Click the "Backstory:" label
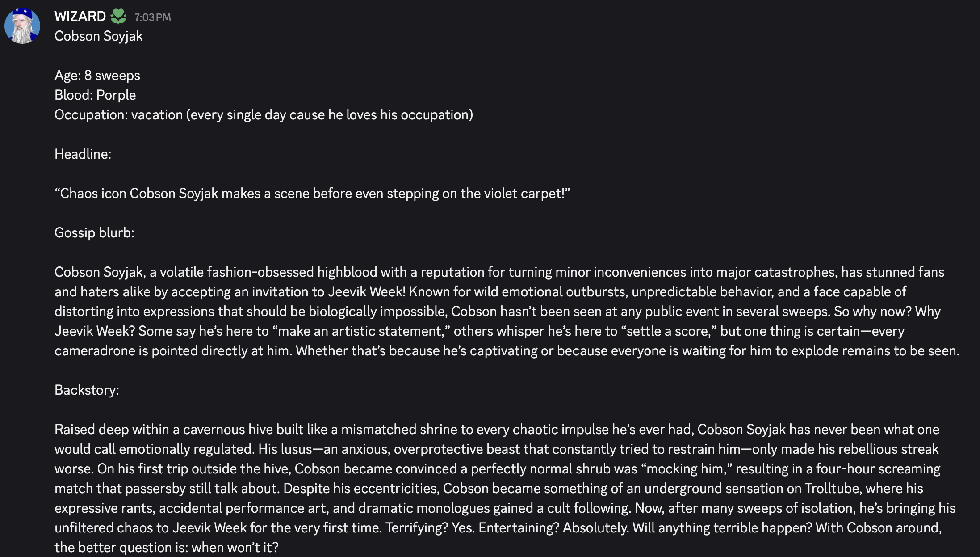The width and height of the screenshot is (980, 557). click(87, 390)
